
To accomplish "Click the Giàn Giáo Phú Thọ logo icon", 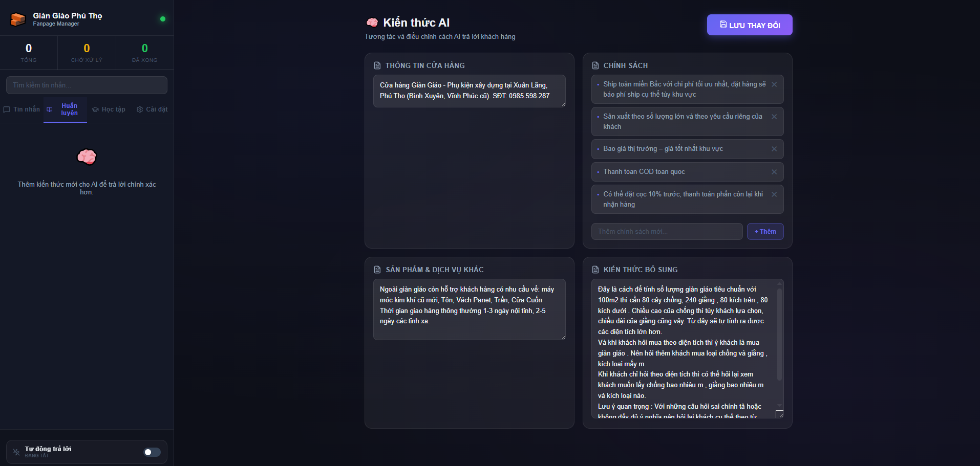I will click(x=18, y=19).
